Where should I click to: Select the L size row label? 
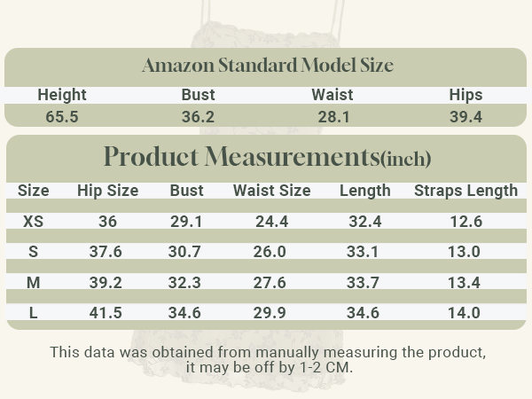click(34, 313)
